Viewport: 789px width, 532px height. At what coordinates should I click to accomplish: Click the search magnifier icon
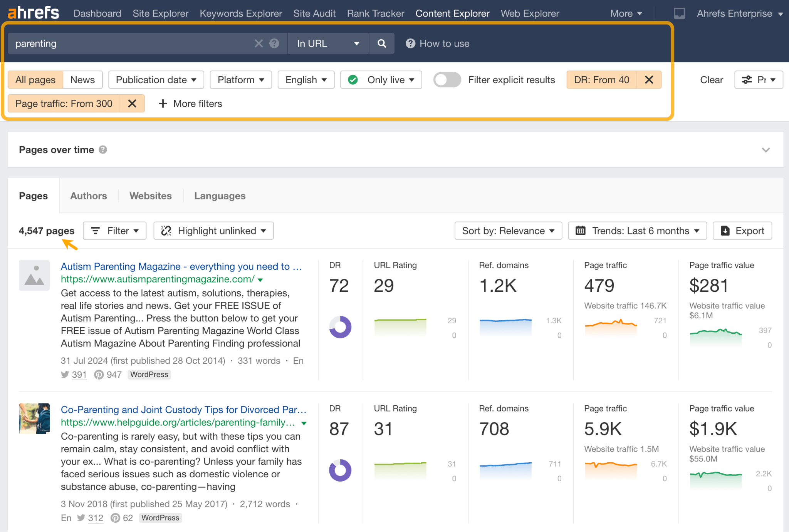(x=381, y=43)
